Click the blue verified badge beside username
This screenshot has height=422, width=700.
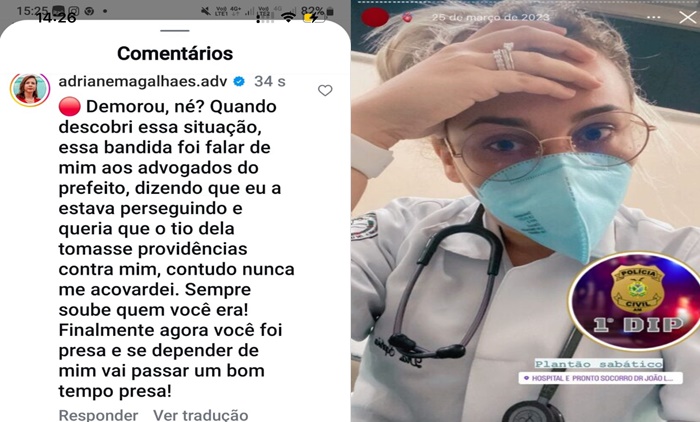[x=239, y=81]
